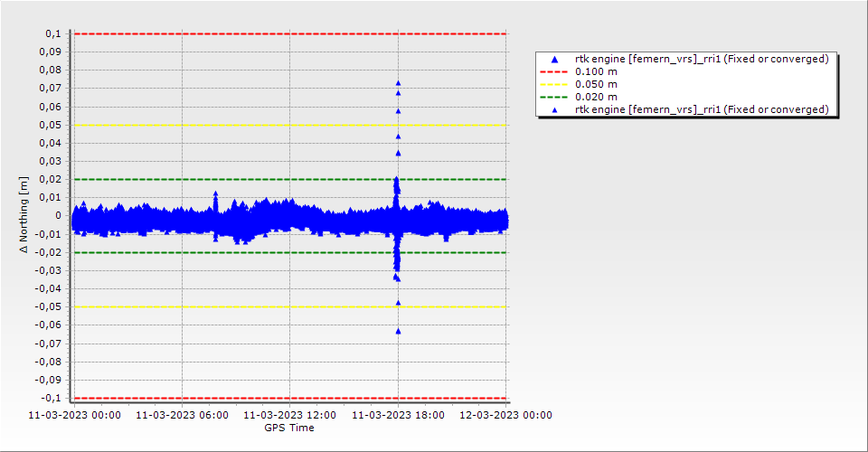The image size is (868, 452).
Task: Click the 12-03-2023 00:00 time axis label
Action: (x=506, y=415)
